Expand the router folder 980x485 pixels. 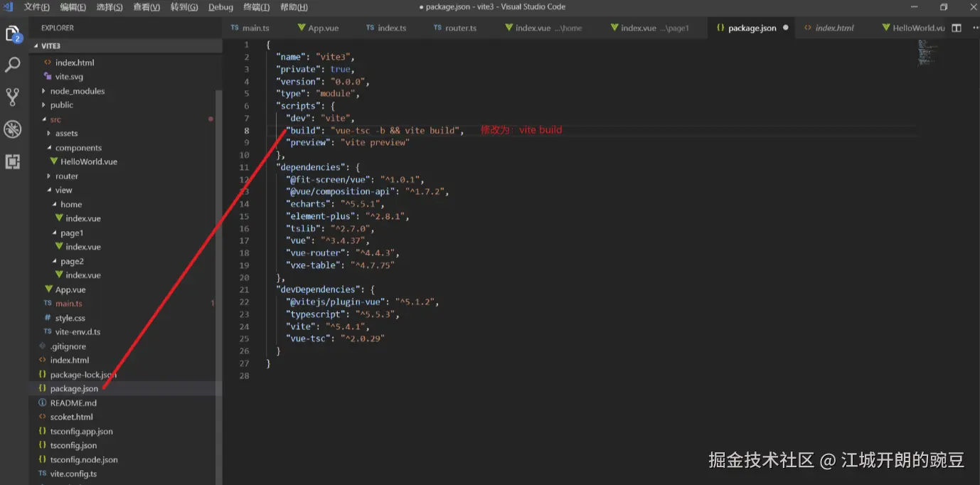tap(67, 176)
